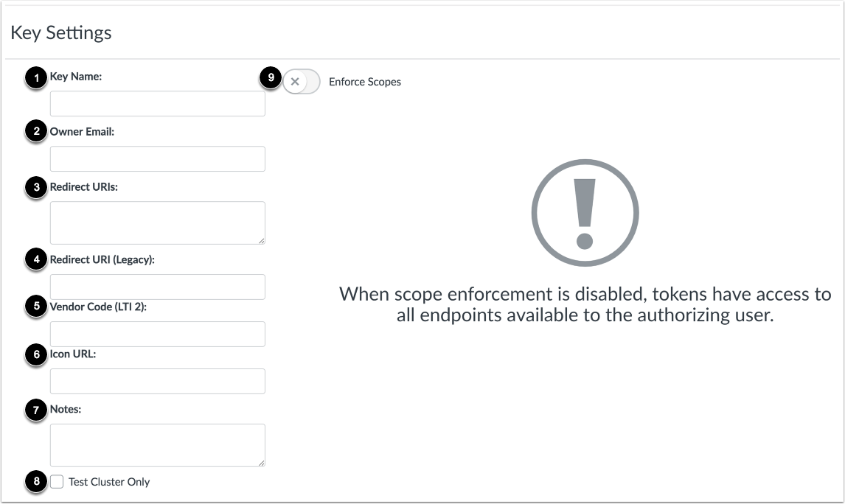Click inside the Redirect URIs text area

tap(157, 223)
